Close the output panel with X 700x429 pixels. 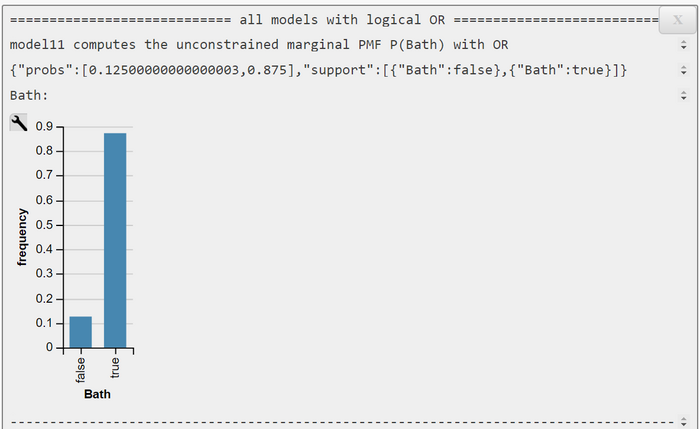(678, 20)
